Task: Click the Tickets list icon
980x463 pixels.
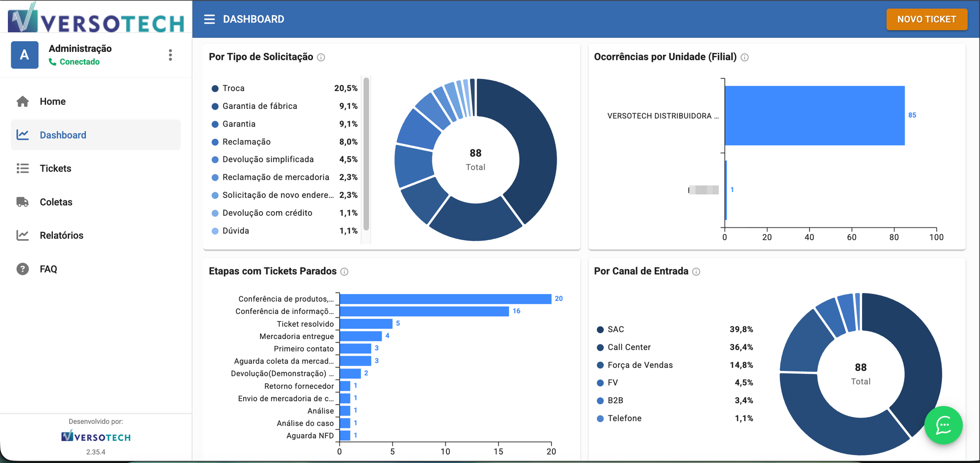Action: (x=23, y=169)
